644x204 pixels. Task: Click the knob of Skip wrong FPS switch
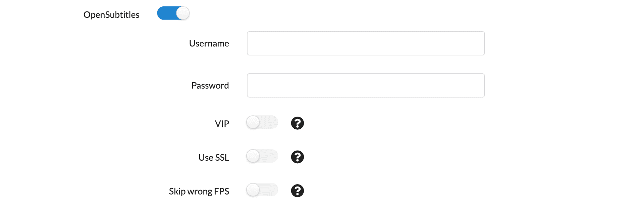pyautogui.click(x=253, y=190)
